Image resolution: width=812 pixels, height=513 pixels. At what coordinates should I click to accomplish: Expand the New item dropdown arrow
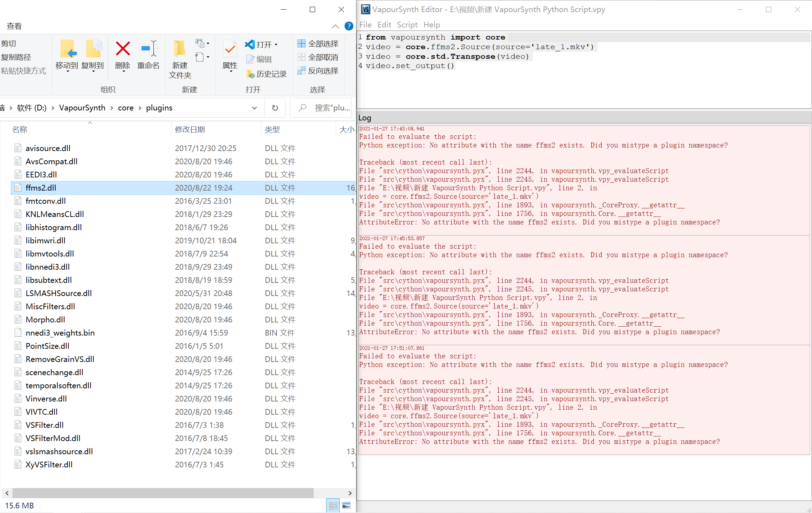click(208, 43)
